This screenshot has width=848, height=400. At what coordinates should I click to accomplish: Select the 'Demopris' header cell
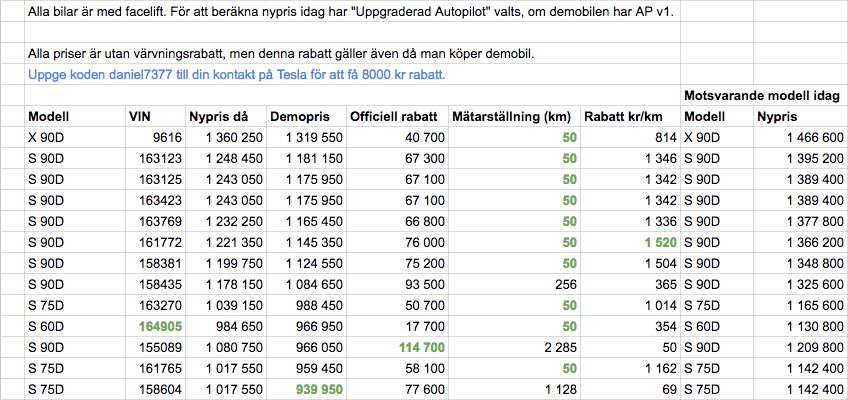[x=306, y=117]
